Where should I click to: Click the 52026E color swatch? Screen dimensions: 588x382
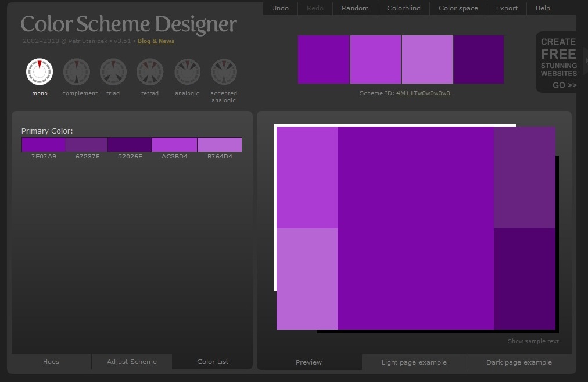[130, 144]
